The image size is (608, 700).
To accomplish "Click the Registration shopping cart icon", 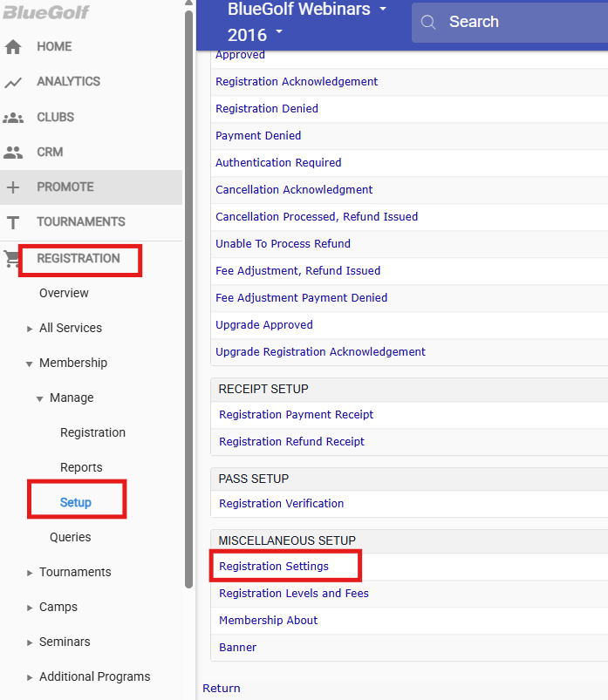I will coord(11,259).
